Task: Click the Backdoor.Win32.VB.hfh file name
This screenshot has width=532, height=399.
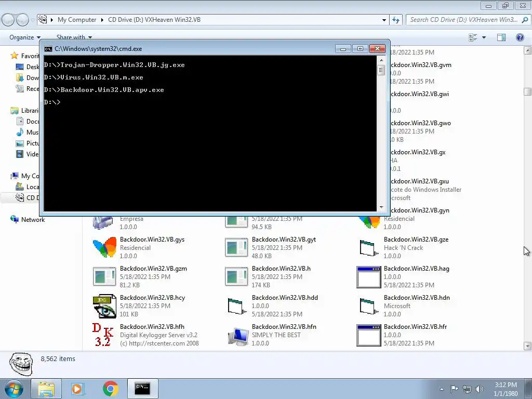Action: (x=152, y=327)
